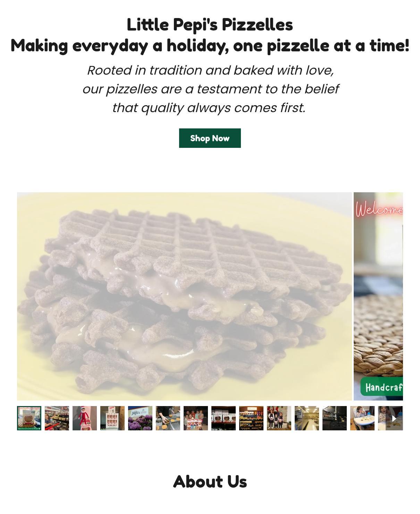Select the three kids in aprons thumbnail
This screenshot has height=514, width=420.
(x=279, y=418)
